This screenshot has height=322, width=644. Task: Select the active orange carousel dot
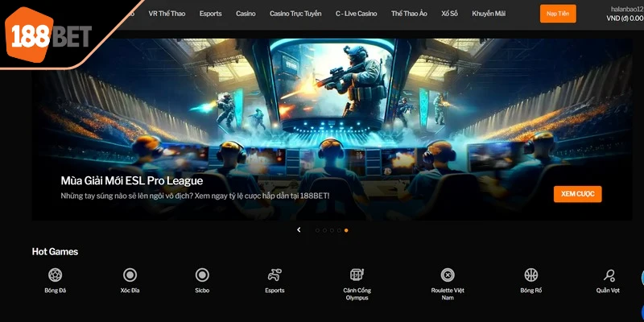coord(346,230)
